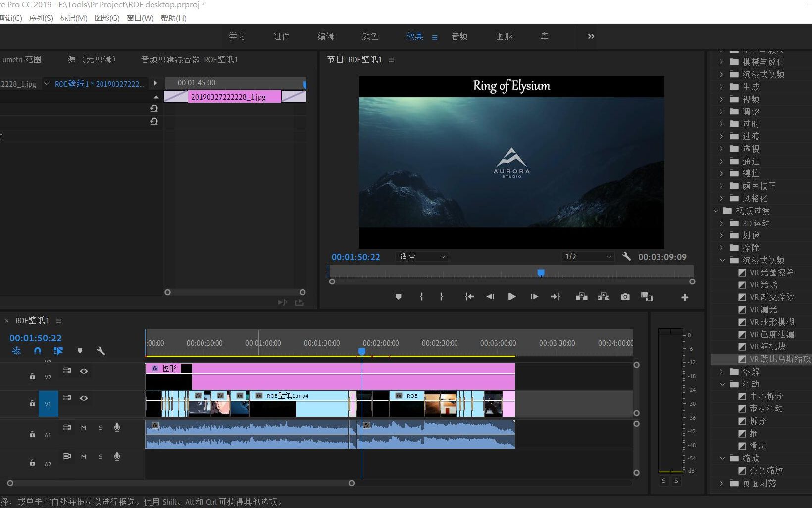Viewport: 812px width, 508px height.
Task: Click the Lift button
Action: [x=582, y=297]
